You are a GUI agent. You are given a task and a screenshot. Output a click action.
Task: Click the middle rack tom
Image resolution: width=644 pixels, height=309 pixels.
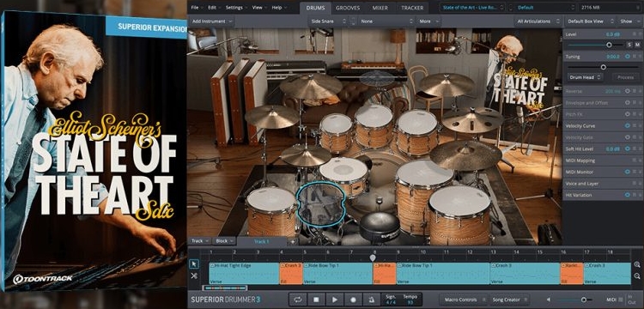[x=374, y=125]
